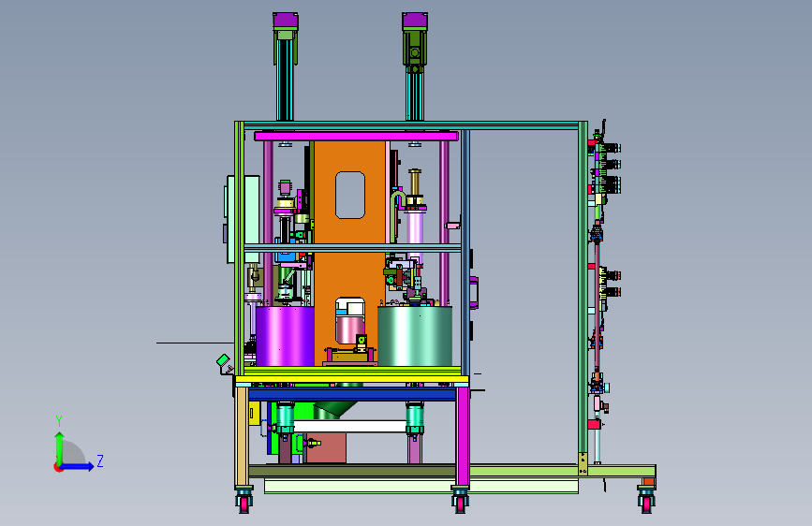Select the far-right caster wheel

coord(646,501)
